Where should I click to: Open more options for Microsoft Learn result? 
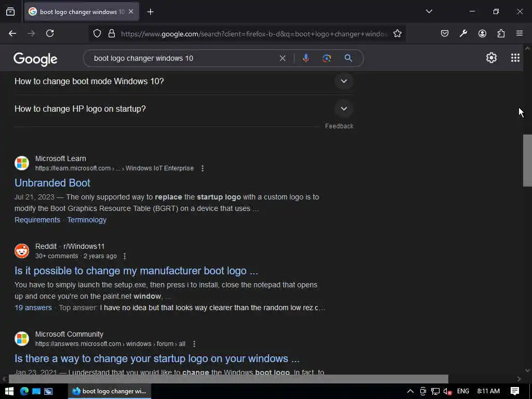coord(203,168)
